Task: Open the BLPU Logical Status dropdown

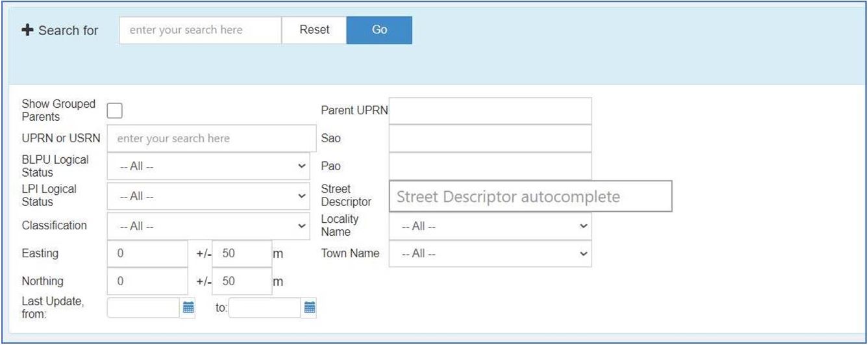Action: pyautogui.click(x=208, y=166)
